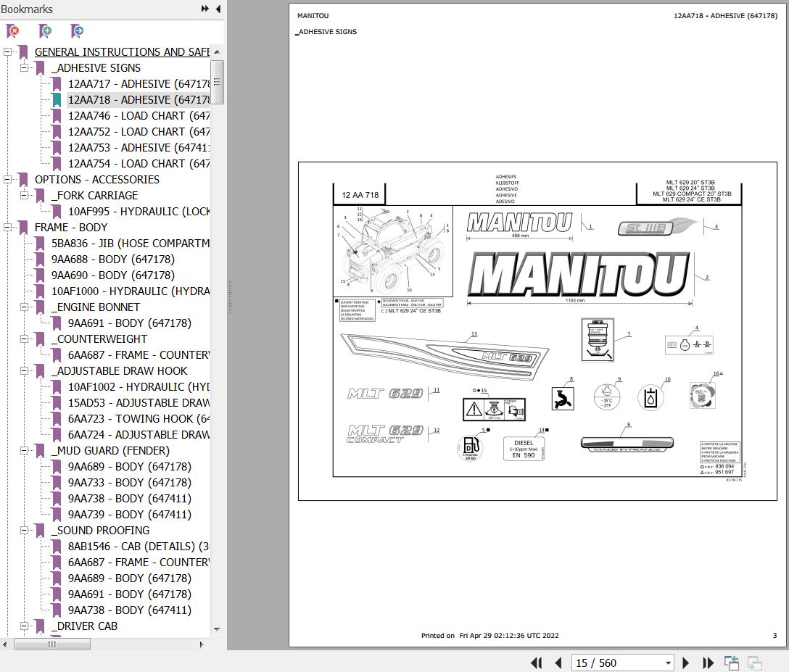Image resolution: width=789 pixels, height=672 pixels.
Task: Open bookmark 12AA746 - LOAD CHART
Action: [139, 116]
